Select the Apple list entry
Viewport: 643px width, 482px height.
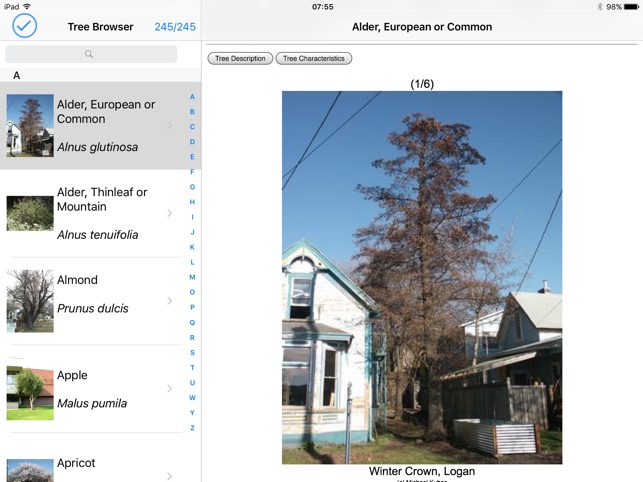point(100,389)
